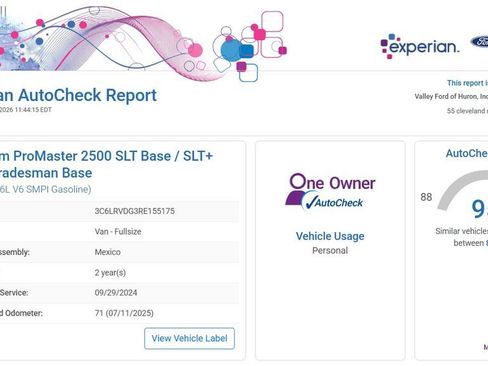This screenshot has width=488, height=366.
Task: Click the score range value 88
Action: [x=426, y=197]
